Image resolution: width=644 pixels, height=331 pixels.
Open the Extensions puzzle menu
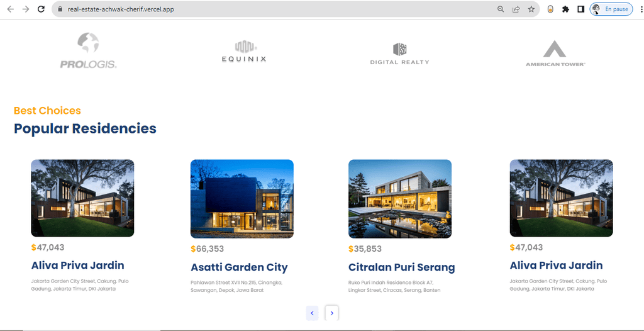click(565, 9)
